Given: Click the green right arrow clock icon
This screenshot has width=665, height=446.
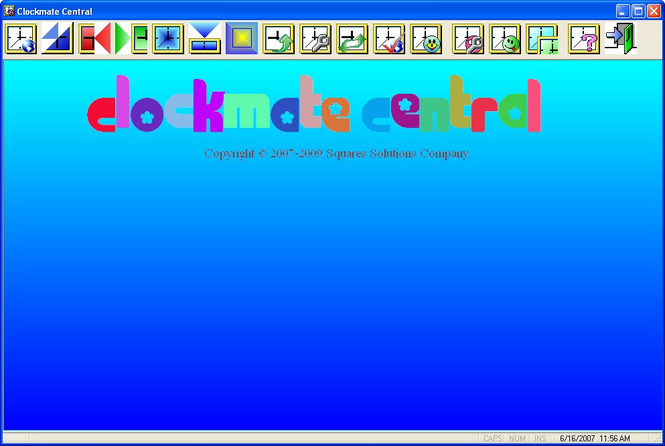Looking at the screenshot, I should point(131,39).
